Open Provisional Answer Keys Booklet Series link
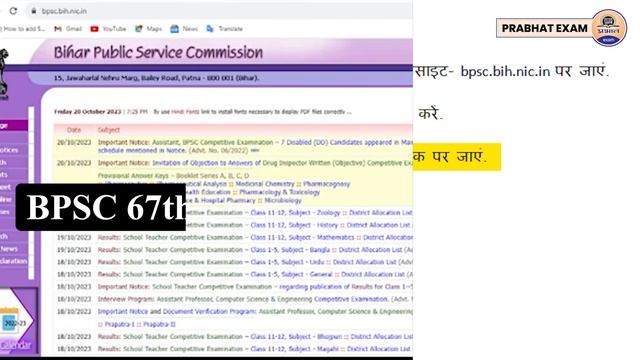Viewport: 640px width, 360px height. point(173,176)
